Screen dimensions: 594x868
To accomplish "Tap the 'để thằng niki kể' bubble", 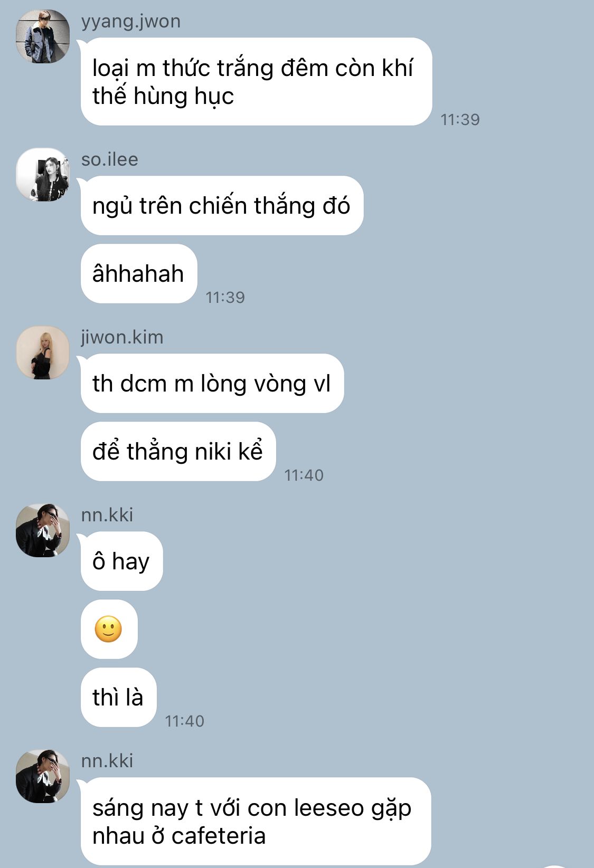I will coord(178,451).
